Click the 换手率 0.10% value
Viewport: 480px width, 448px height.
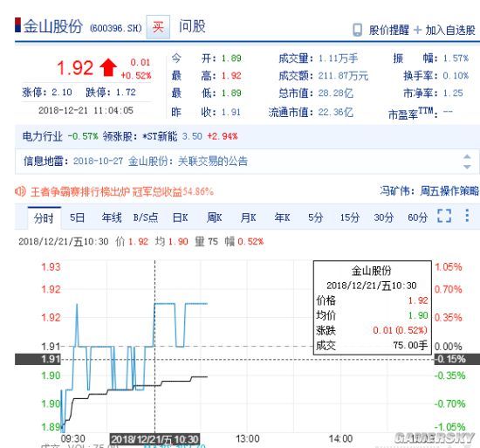(x=456, y=76)
